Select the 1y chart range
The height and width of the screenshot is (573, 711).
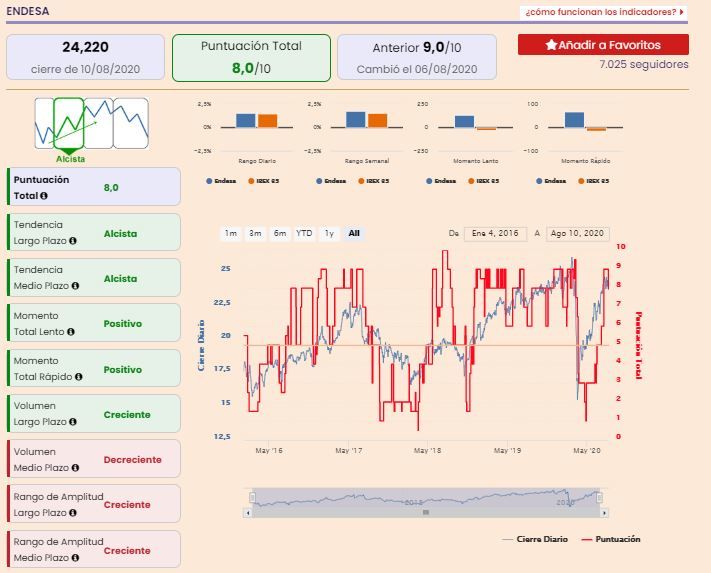pyautogui.click(x=329, y=233)
